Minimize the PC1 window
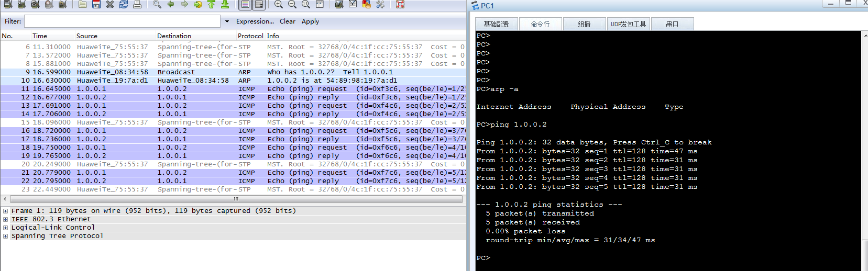 [x=830, y=4]
